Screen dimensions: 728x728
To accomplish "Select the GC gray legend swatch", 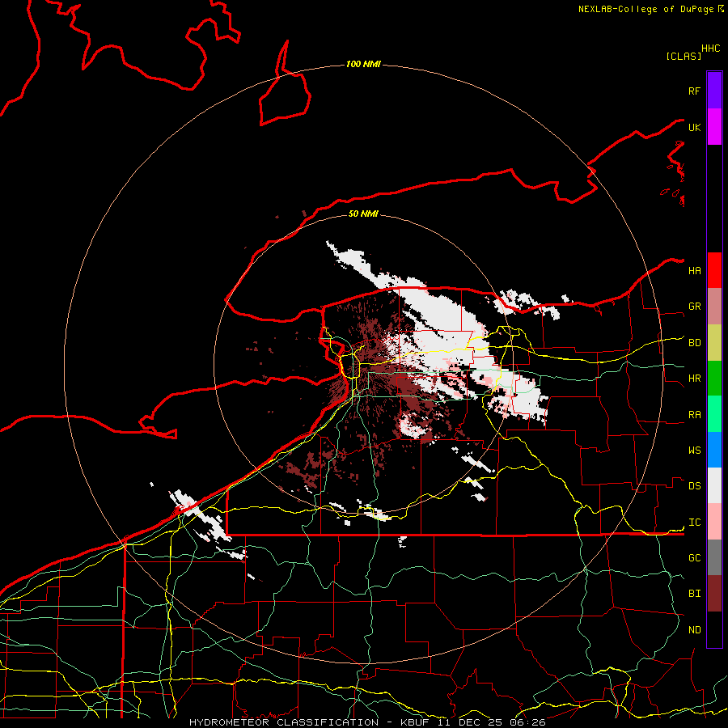I will pos(714,557).
